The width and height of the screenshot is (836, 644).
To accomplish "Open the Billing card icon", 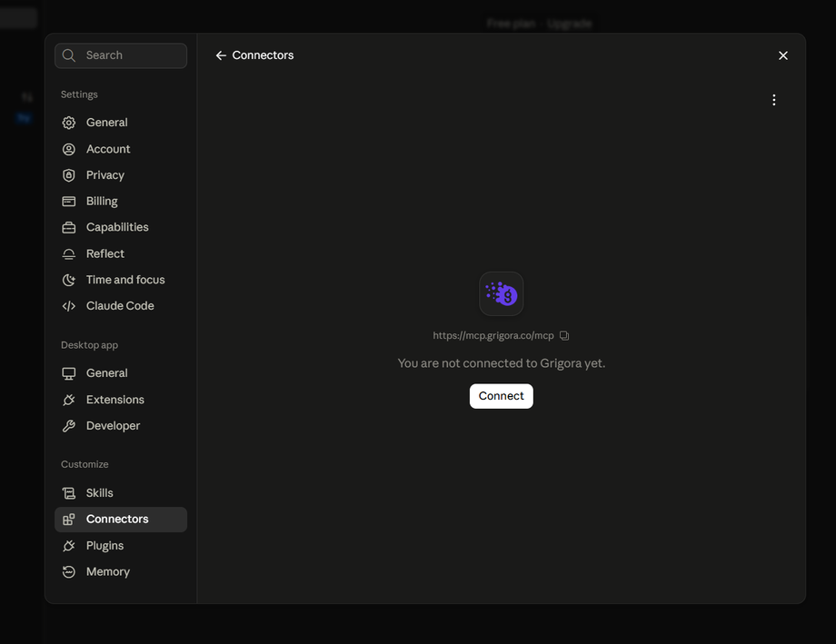I will (x=69, y=202).
